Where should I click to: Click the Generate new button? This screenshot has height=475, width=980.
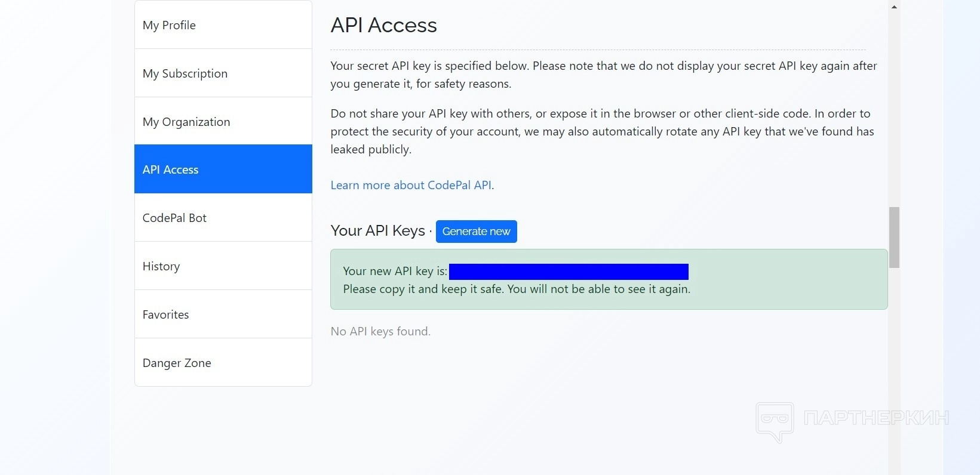coord(477,232)
